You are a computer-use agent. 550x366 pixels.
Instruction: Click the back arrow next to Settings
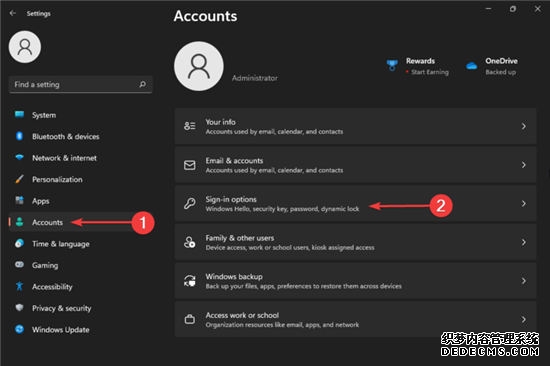tap(13, 13)
